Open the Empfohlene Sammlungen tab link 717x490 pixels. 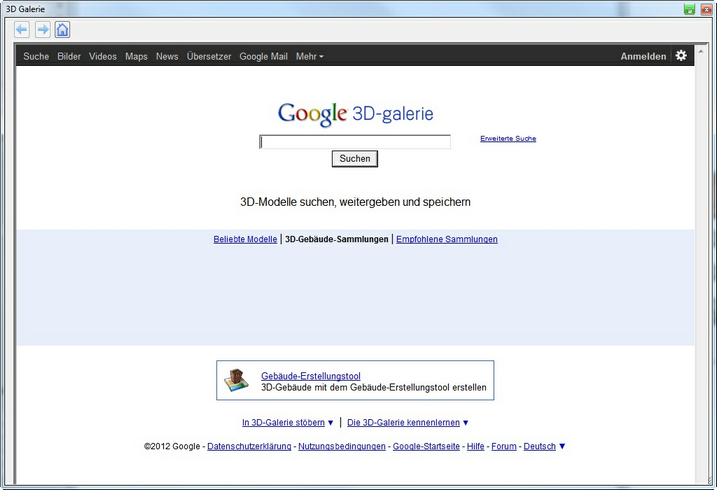click(x=447, y=239)
